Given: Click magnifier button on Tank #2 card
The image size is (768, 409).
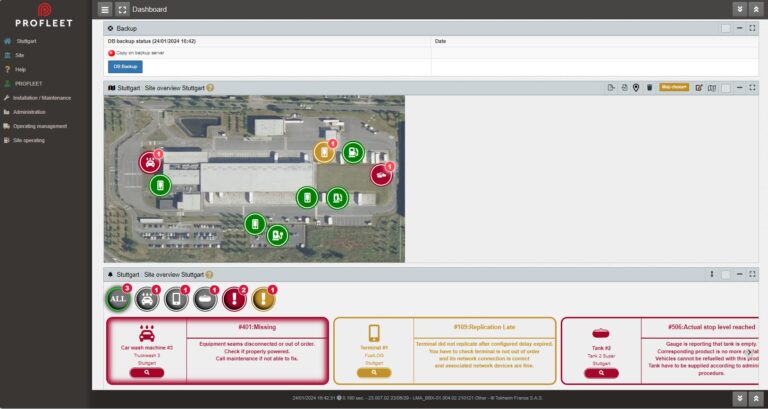Looking at the screenshot, I should click(x=601, y=373).
